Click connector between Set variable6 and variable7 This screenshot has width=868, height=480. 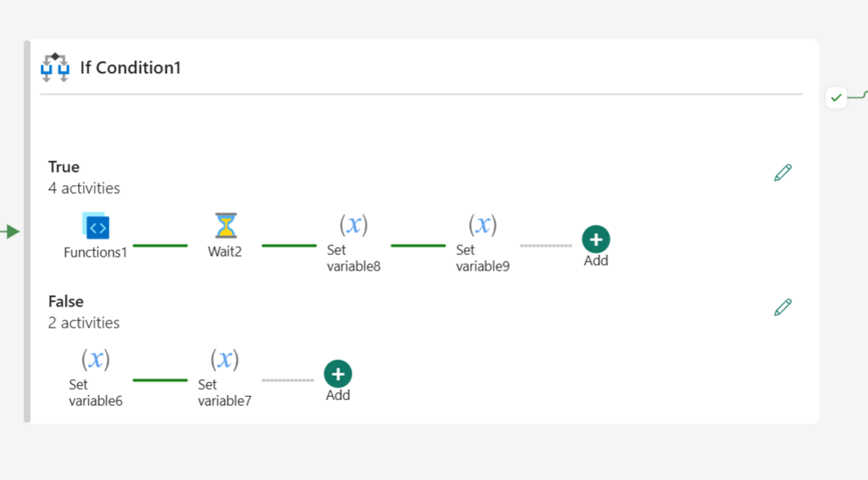(160, 381)
